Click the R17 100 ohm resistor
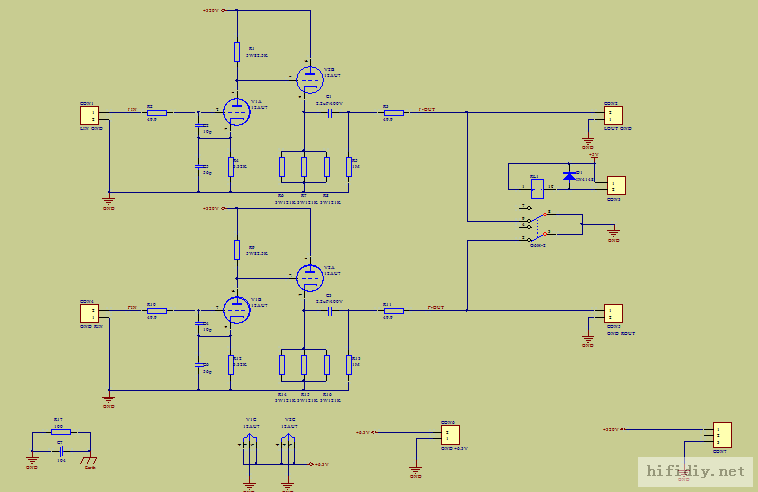758x492 pixels. (61, 432)
